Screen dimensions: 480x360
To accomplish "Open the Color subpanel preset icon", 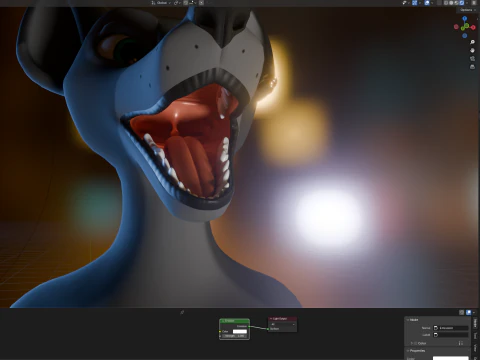I will [461, 343].
